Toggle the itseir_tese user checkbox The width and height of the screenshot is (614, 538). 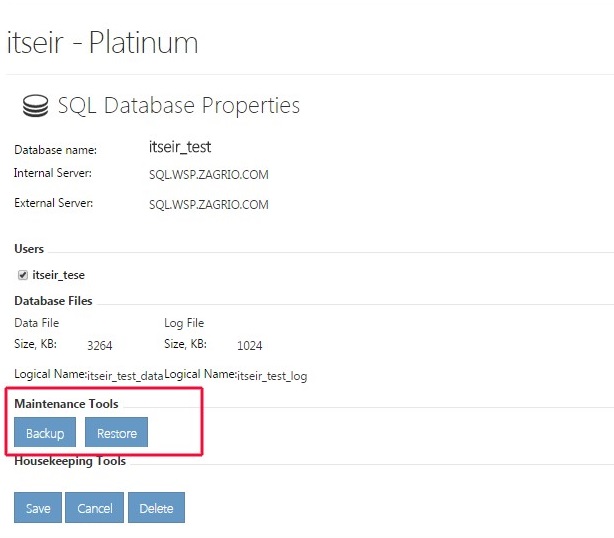point(23,275)
